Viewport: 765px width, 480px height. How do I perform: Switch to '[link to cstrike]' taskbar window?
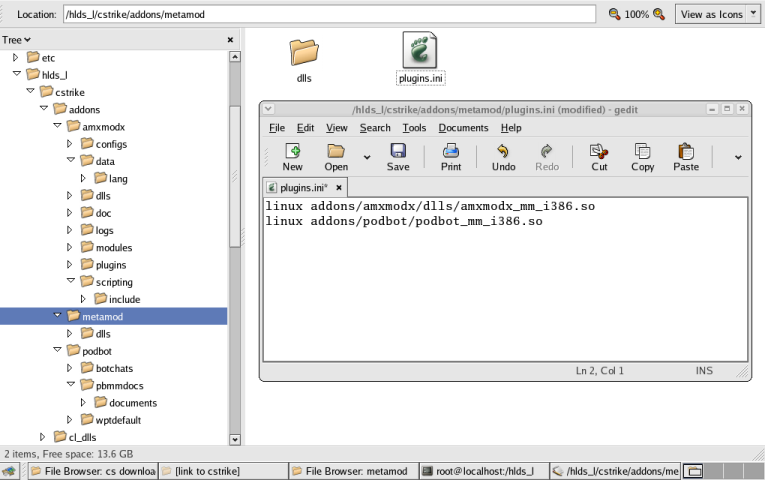pyautogui.click(x=223, y=471)
